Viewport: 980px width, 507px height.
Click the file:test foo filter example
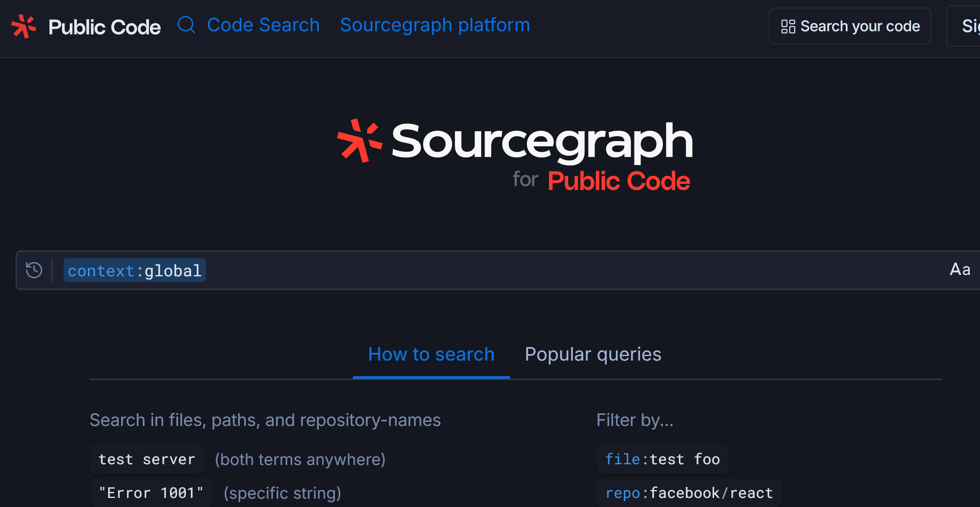[x=662, y=459]
